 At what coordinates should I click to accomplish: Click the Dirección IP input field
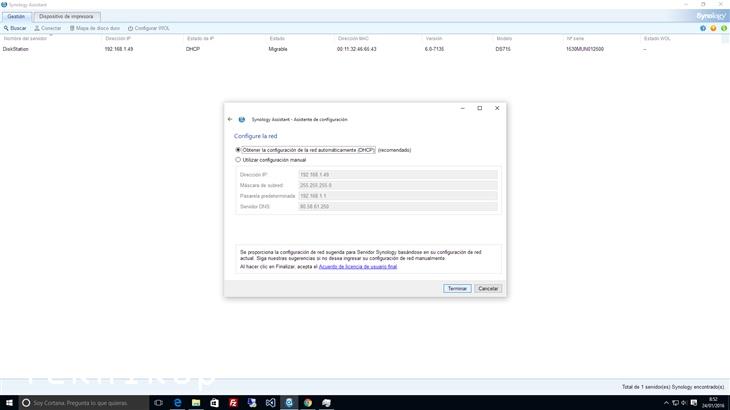397,175
